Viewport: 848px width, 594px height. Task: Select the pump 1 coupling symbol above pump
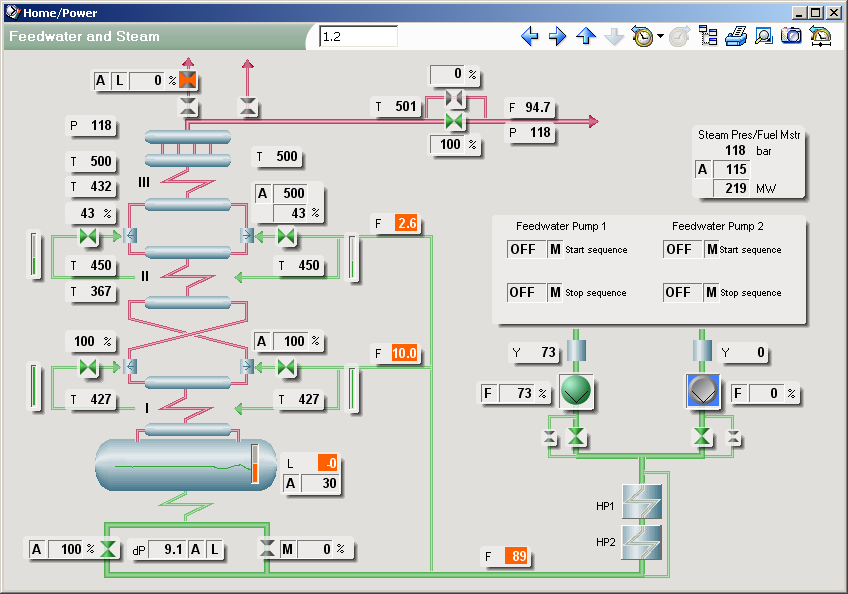576,351
